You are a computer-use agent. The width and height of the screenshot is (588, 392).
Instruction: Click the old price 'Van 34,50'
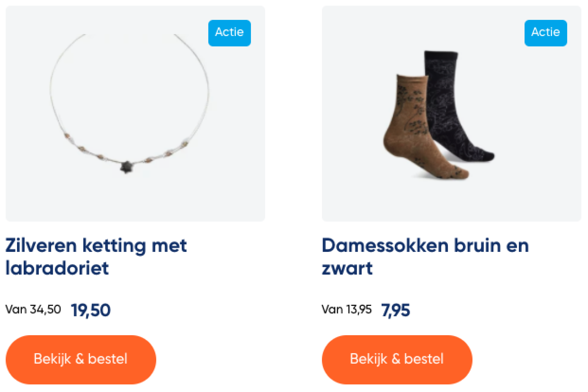point(33,310)
